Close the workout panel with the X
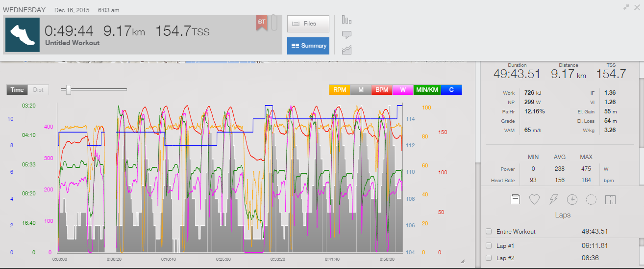This screenshot has width=644, height=269. point(636,6)
